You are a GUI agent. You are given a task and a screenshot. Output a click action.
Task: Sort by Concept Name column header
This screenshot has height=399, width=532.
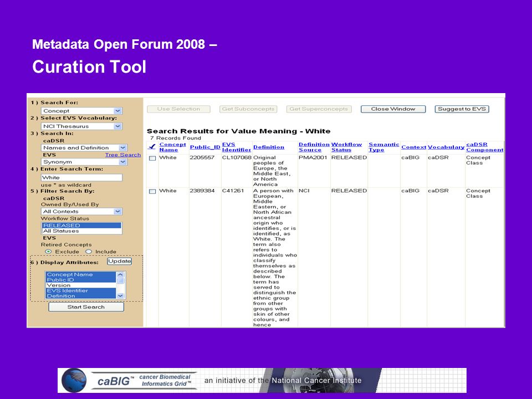tap(172, 147)
